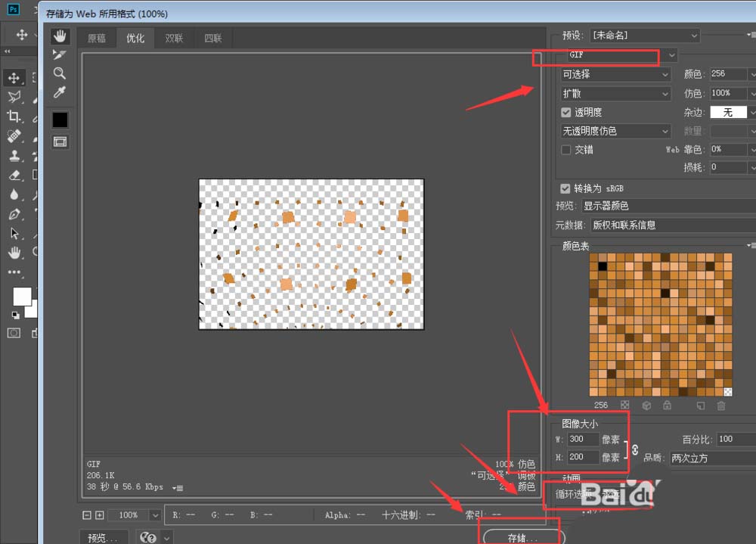Click the 颜色 256 value field
The width and height of the screenshot is (756, 544).
tap(728, 74)
